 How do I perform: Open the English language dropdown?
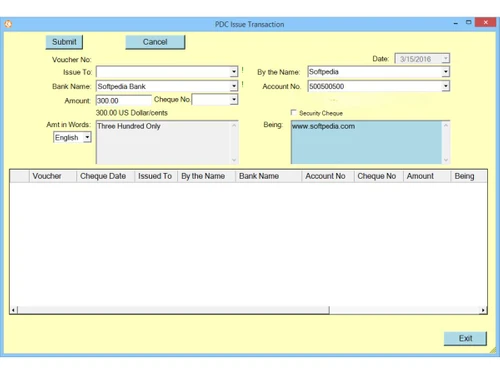87,137
